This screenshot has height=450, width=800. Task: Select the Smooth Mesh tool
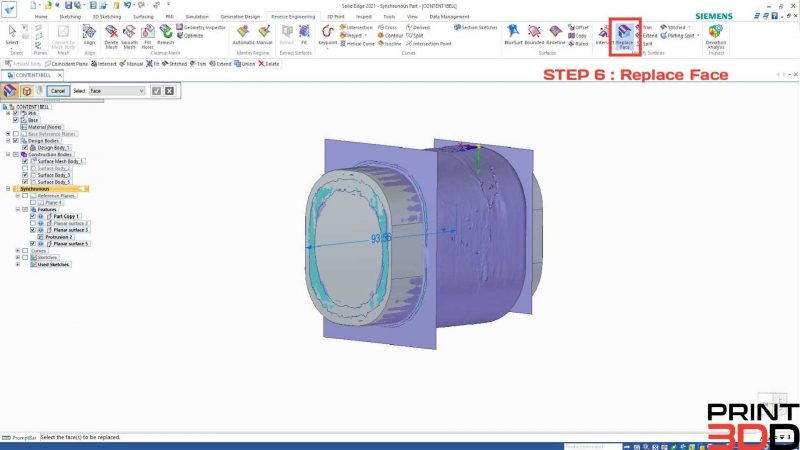click(129, 37)
